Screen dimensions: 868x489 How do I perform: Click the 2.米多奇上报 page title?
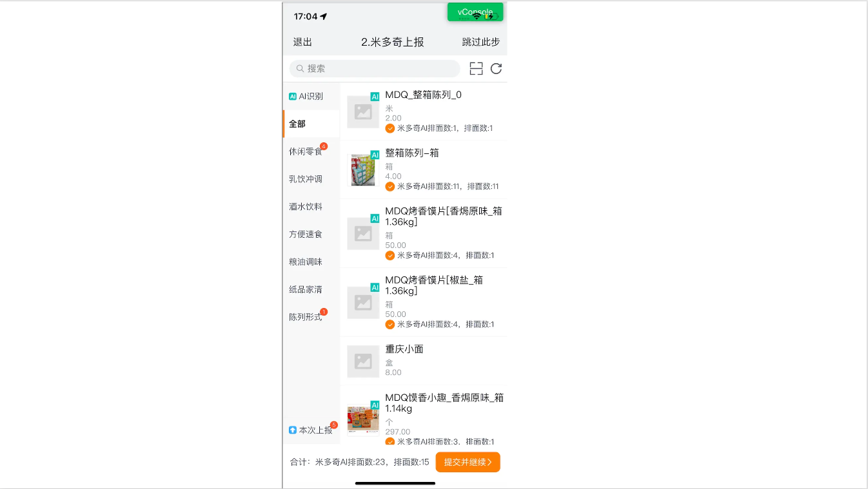[x=393, y=42]
